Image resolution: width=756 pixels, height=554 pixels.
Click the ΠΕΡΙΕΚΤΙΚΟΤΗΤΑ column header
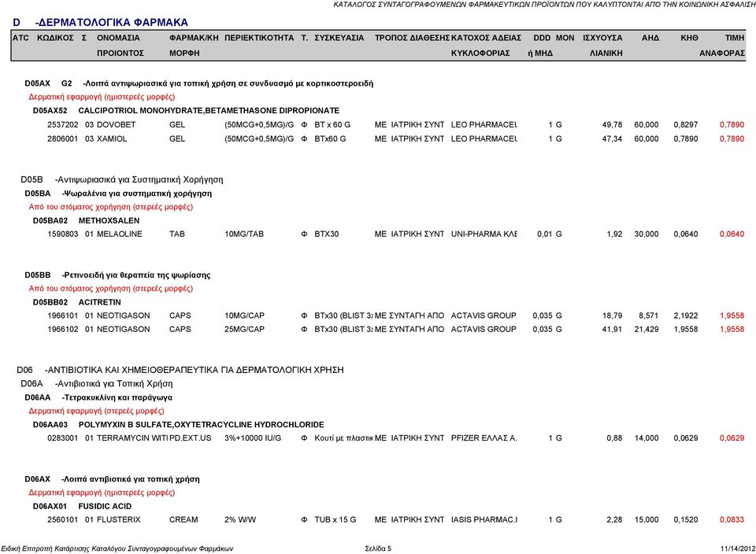point(259,38)
